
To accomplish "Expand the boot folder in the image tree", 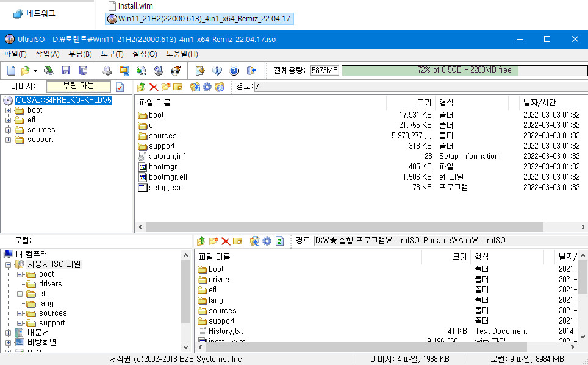I will (x=8, y=110).
